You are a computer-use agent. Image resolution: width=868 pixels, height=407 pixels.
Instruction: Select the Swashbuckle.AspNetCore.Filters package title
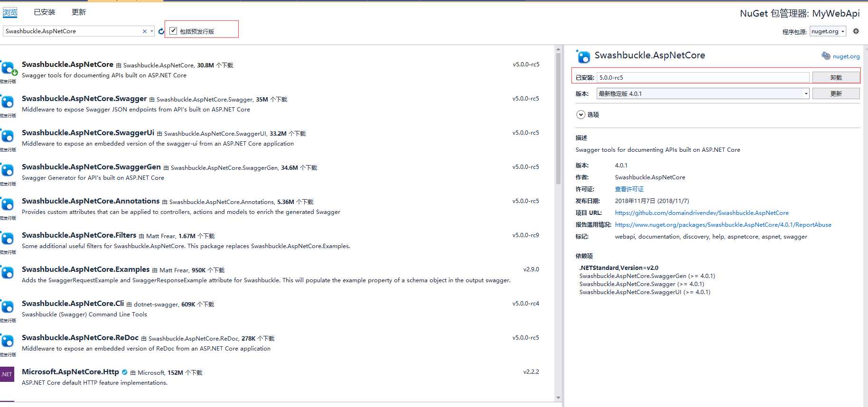pos(79,235)
